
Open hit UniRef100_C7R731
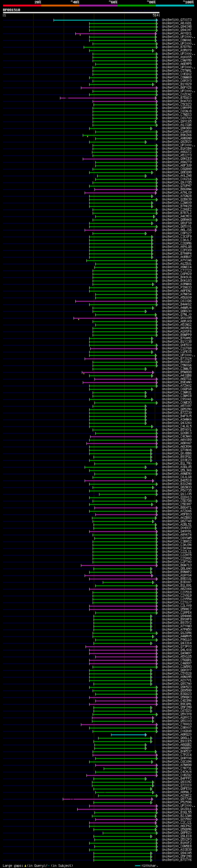pos(177,768)
